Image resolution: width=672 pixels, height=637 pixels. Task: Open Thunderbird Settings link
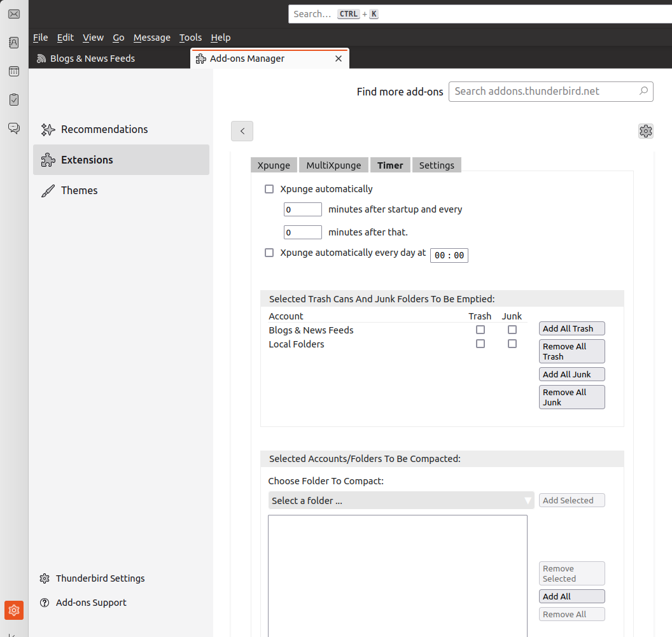pyautogui.click(x=101, y=578)
